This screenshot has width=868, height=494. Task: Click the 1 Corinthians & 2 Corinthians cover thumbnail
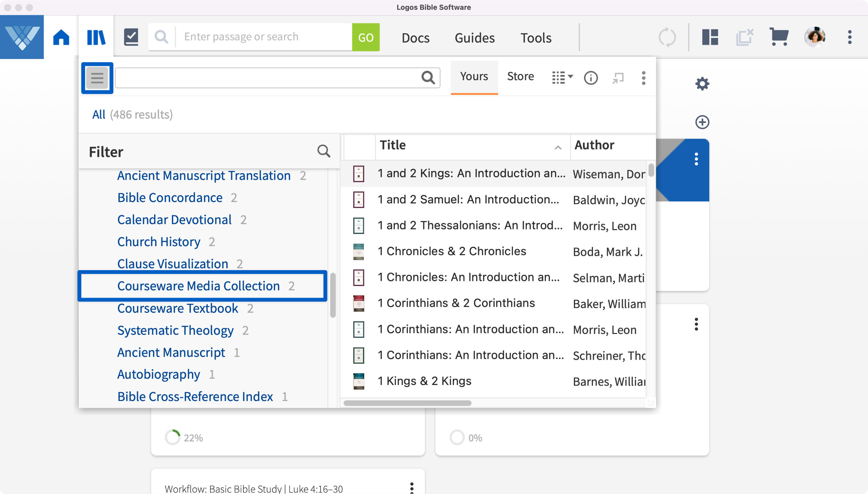[x=358, y=303]
